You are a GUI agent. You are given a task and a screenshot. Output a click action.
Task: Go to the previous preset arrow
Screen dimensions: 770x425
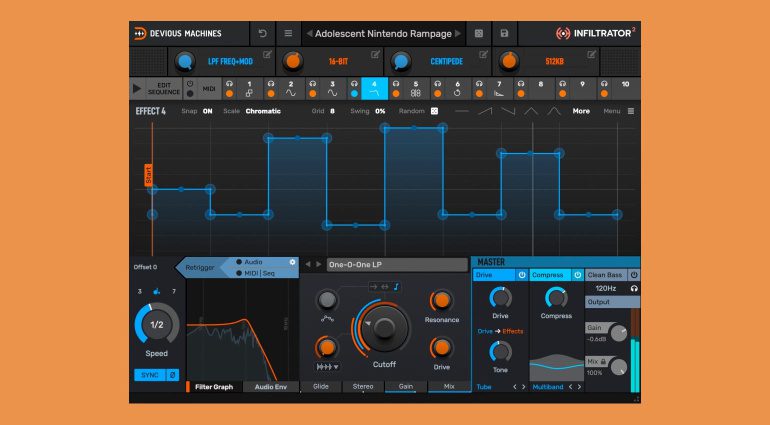click(309, 33)
